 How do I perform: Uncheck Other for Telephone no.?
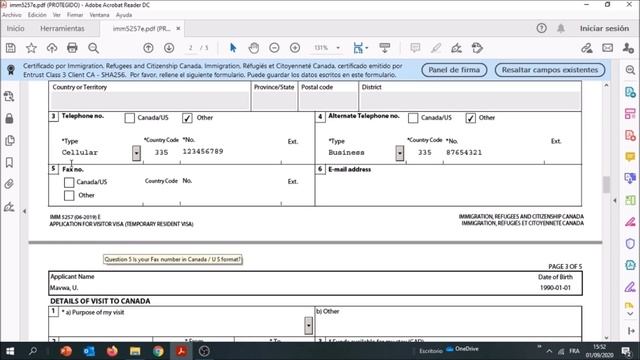(187, 118)
